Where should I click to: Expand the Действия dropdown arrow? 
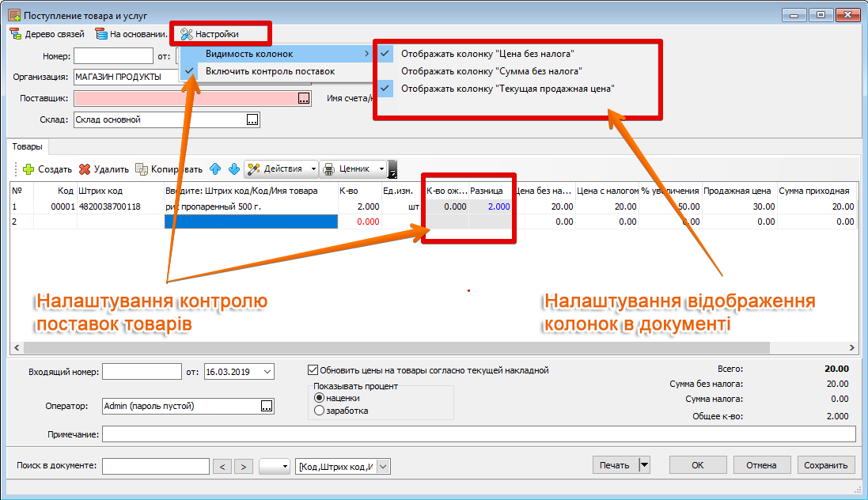coord(313,169)
